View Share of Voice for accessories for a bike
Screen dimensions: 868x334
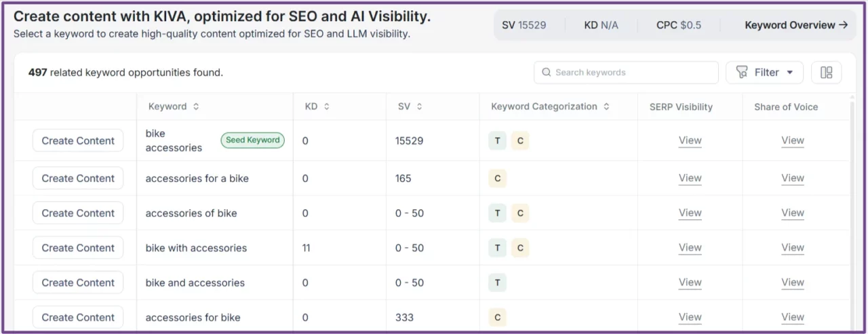[x=792, y=179]
